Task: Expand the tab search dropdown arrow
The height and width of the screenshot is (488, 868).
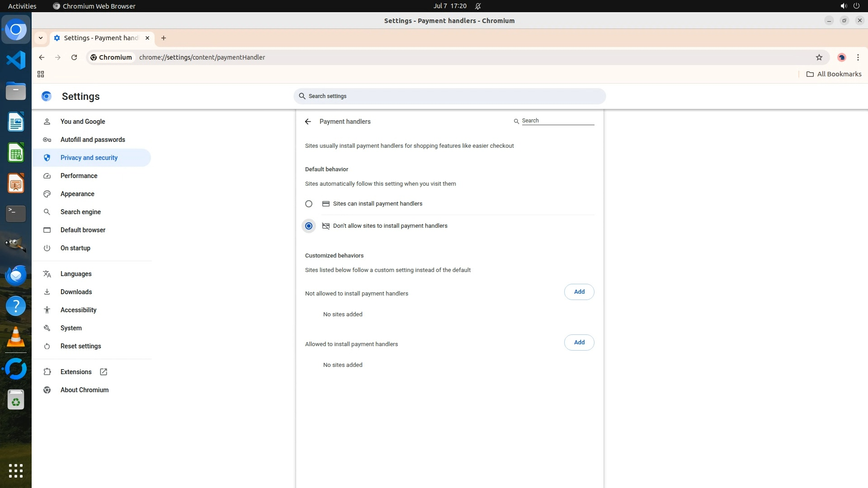Action: tap(41, 38)
